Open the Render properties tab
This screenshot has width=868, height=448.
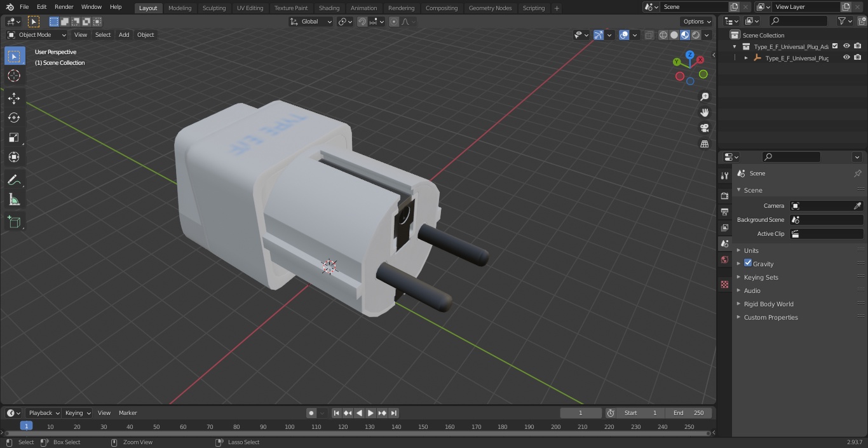pyautogui.click(x=724, y=196)
